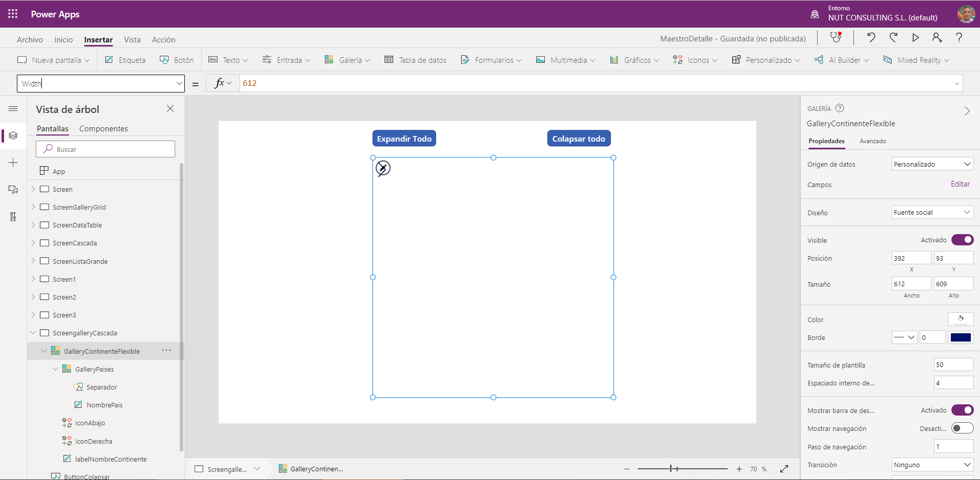The height and width of the screenshot is (480, 980).
Task: Toggle the Visible switch off
Action: [x=963, y=240]
